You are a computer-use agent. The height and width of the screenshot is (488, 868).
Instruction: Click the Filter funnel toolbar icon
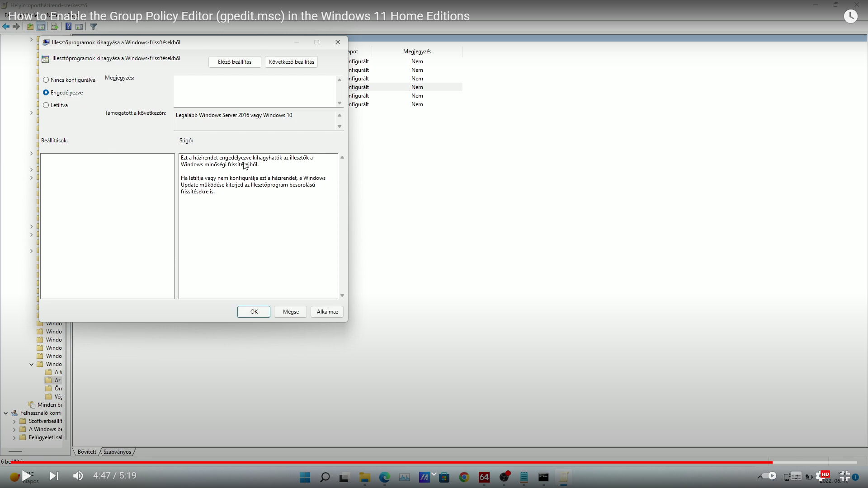(94, 27)
